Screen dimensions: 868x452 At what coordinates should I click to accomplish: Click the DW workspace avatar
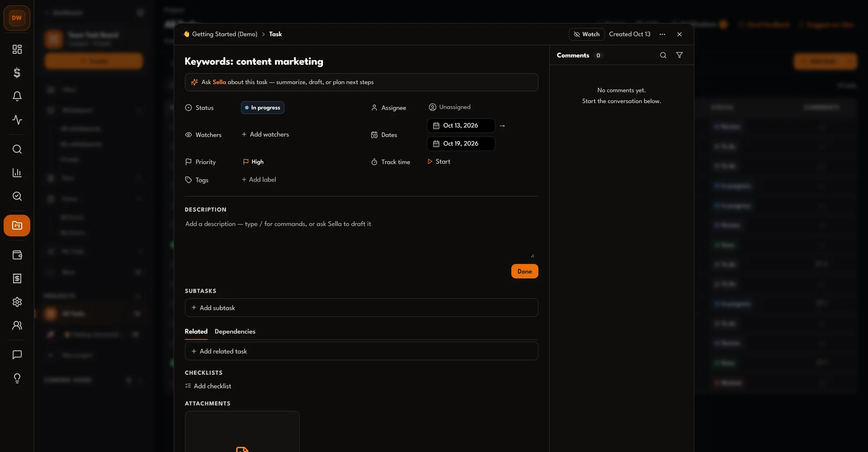pos(17,18)
